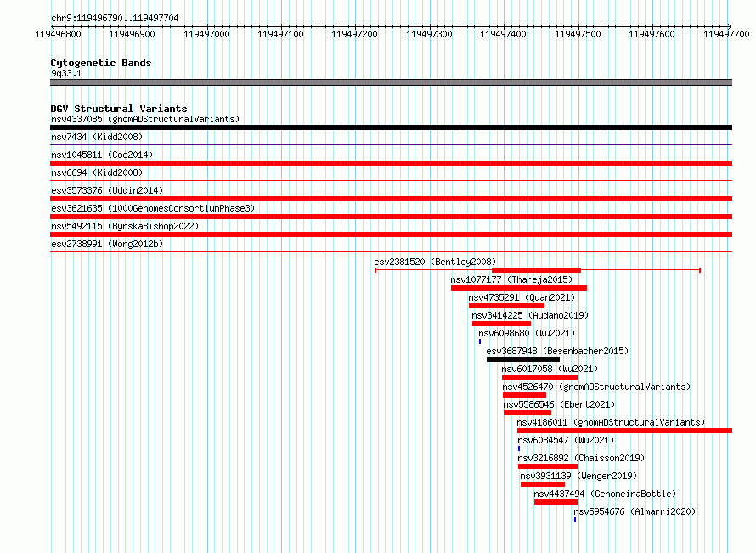Click the black bar under nsv4337085
Image resolution: width=756 pixels, height=553 pixels.
click(391, 127)
